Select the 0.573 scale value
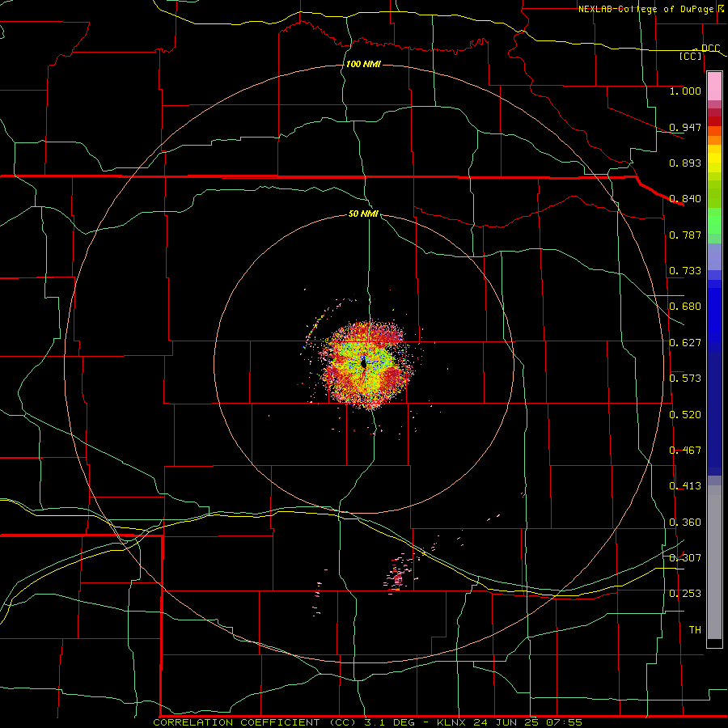Viewport: 728px width, 728px height. pyautogui.click(x=685, y=379)
